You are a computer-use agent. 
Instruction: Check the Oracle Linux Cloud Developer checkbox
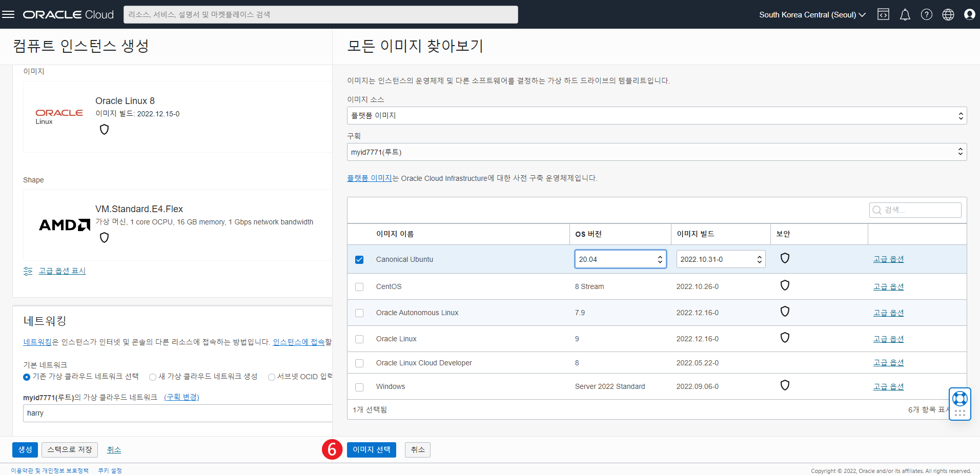click(359, 363)
